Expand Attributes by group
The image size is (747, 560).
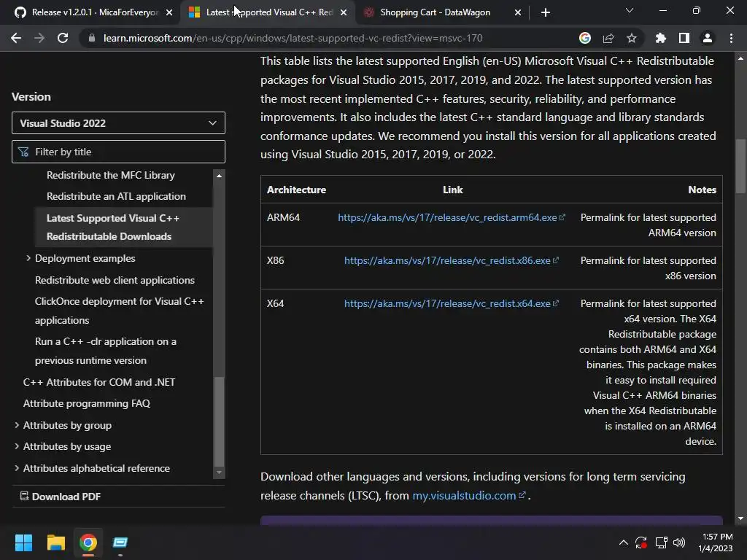coord(17,425)
